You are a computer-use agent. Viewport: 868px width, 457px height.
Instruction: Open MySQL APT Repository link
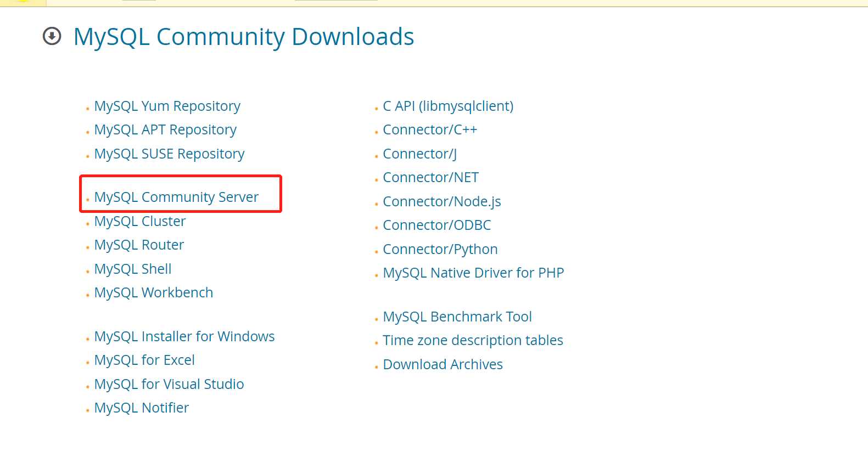(x=165, y=130)
